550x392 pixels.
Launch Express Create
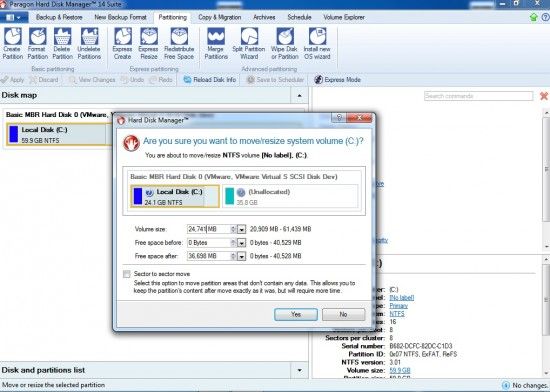(x=122, y=43)
